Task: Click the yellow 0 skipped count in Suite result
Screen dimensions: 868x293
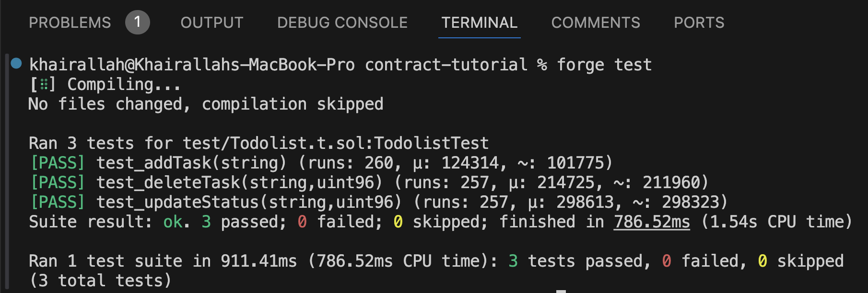Action: click(398, 222)
